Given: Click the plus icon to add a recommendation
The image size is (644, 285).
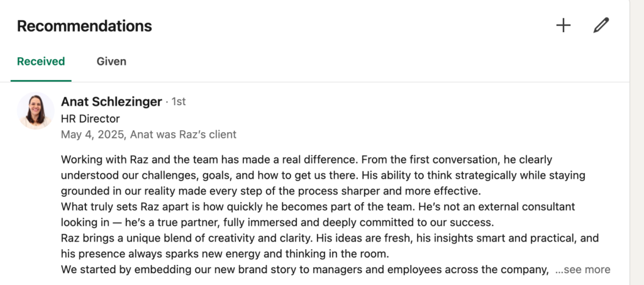Looking at the screenshot, I should [563, 26].
